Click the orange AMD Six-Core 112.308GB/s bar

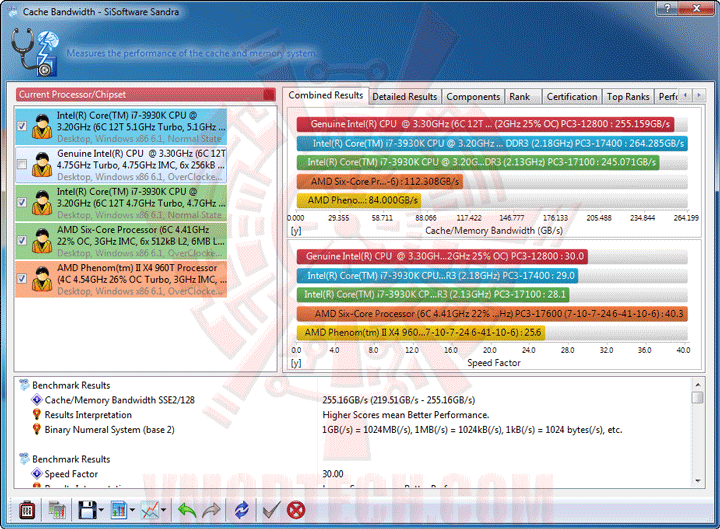[380, 181]
